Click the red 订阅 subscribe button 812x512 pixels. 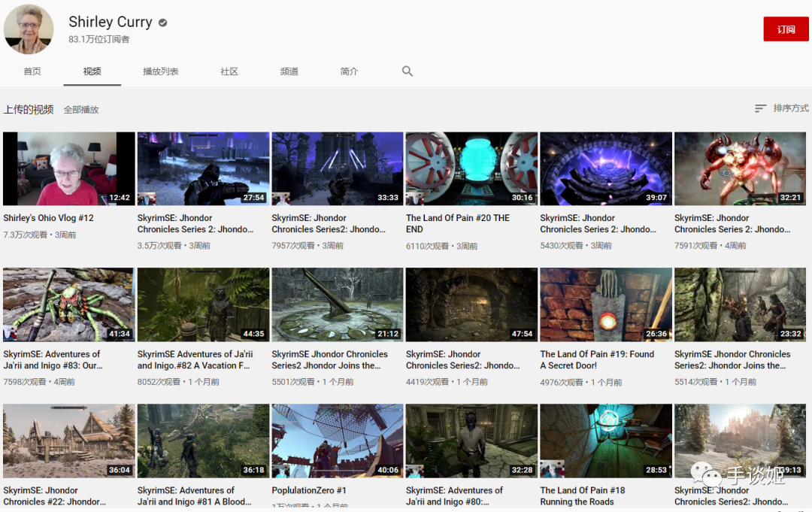tap(786, 29)
